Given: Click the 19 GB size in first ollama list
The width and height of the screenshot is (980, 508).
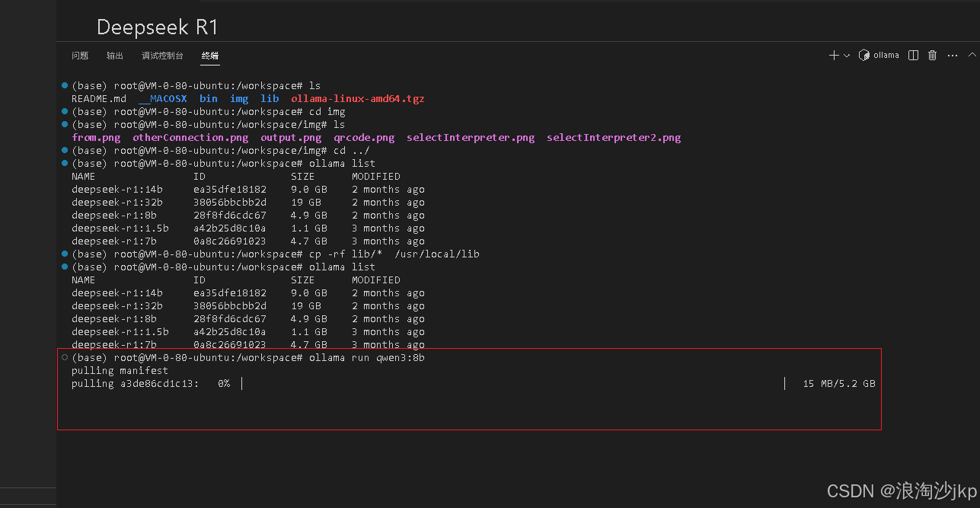Looking at the screenshot, I should click(306, 202).
